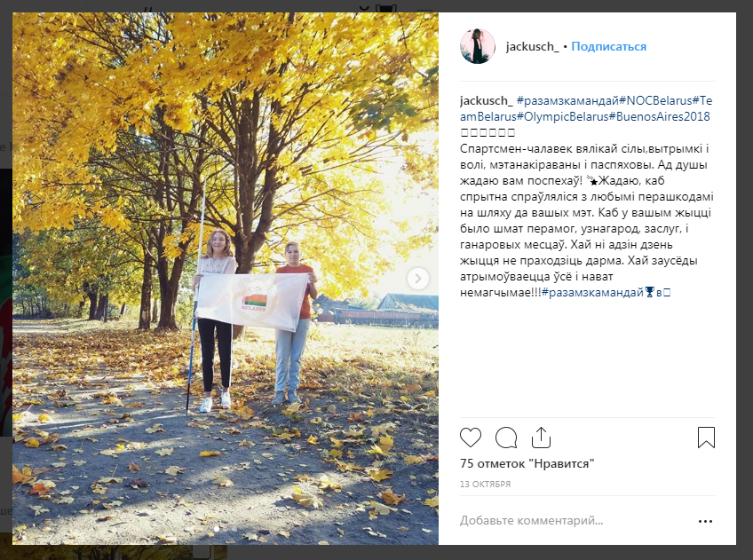
Task: Select first carousel dot indicator
Action: [x=217, y=528]
